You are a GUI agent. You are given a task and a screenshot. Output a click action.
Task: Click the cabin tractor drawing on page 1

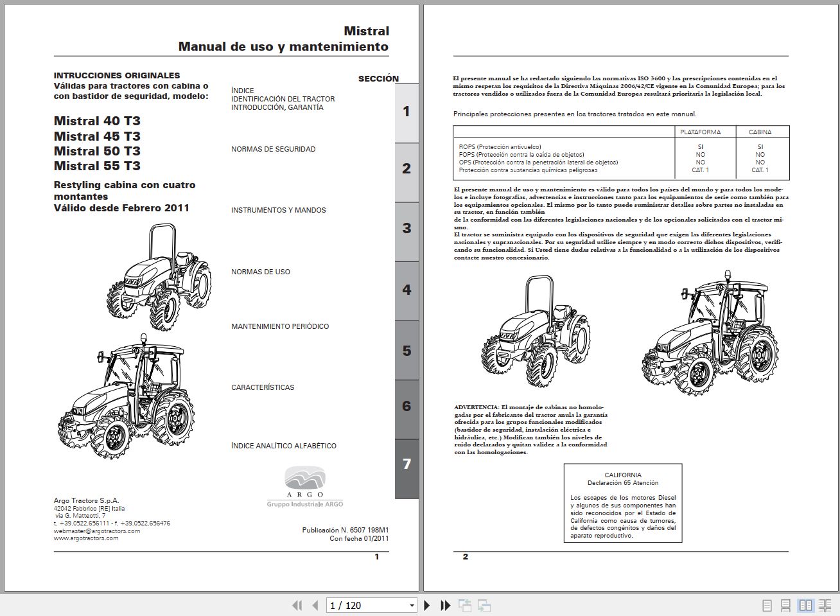[x=126, y=396]
